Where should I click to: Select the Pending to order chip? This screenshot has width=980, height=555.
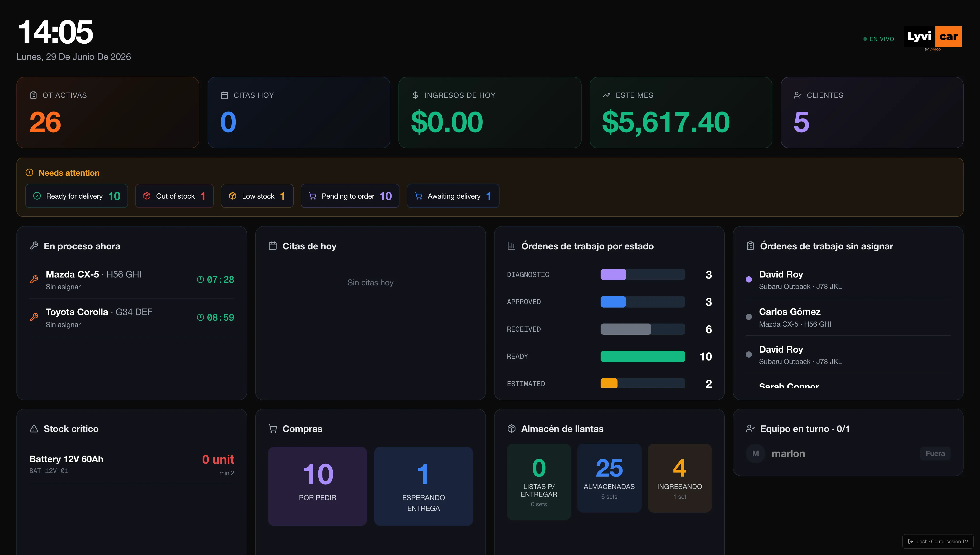pos(350,196)
